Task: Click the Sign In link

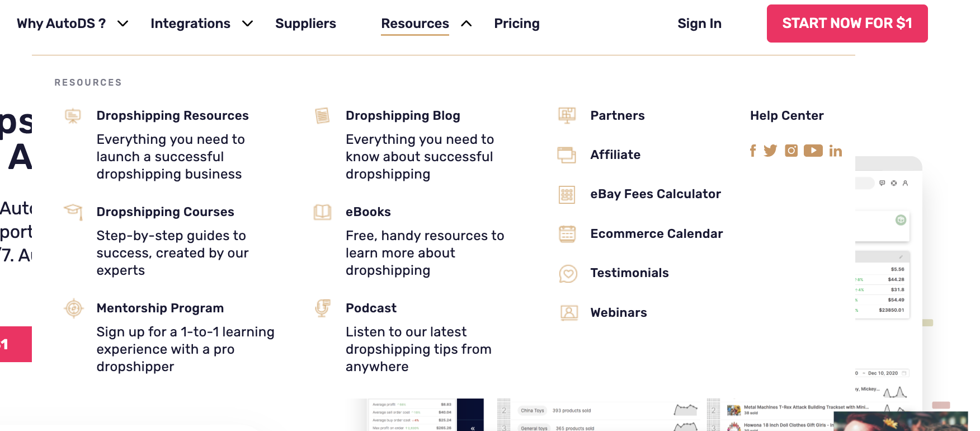Action: tap(699, 24)
